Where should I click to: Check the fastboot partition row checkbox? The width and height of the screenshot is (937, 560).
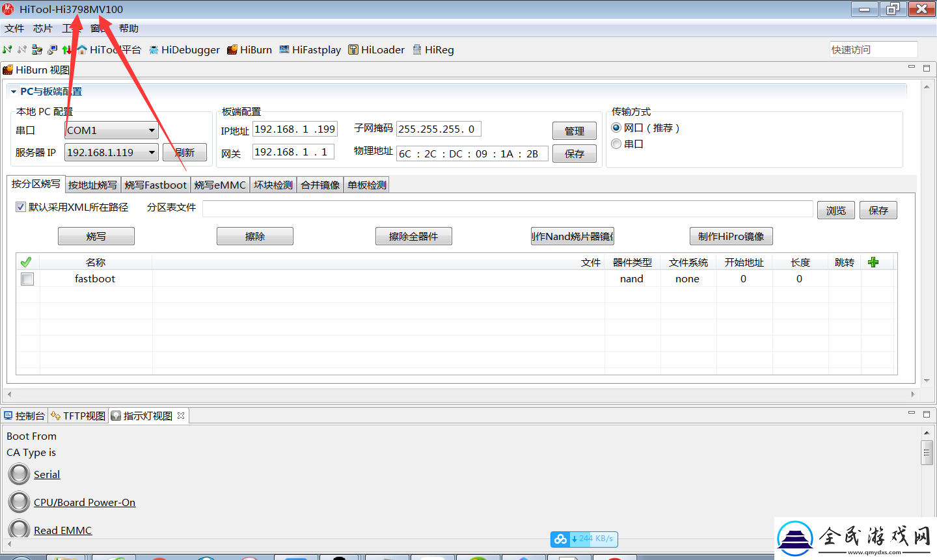click(x=27, y=279)
